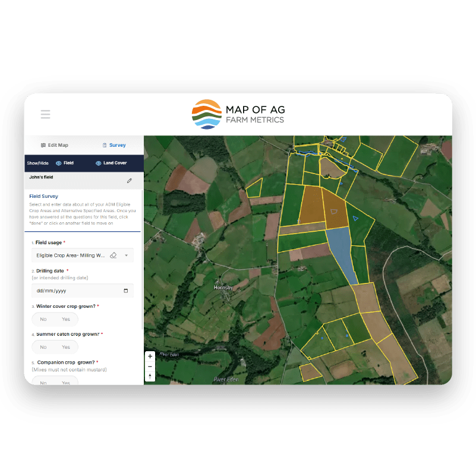Toggle Field layer visibility
Viewport: 476px width, 476px height.
[x=64, y=163]
